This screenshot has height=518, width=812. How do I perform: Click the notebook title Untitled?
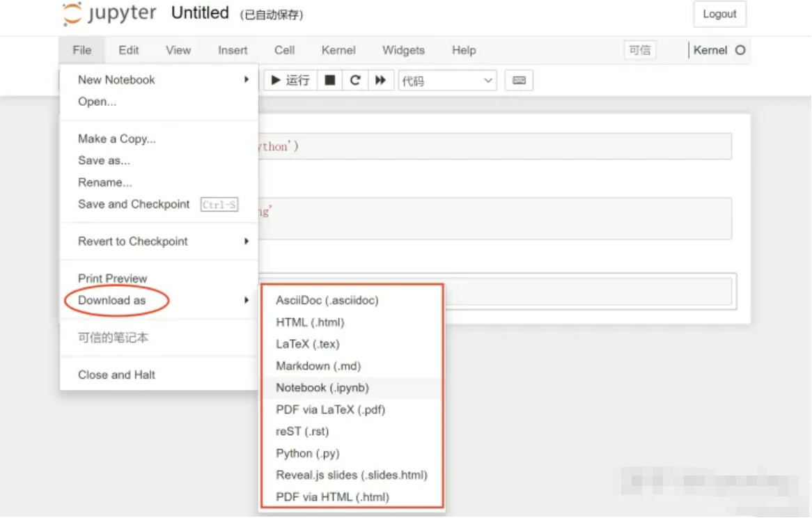tap(200, 13)
